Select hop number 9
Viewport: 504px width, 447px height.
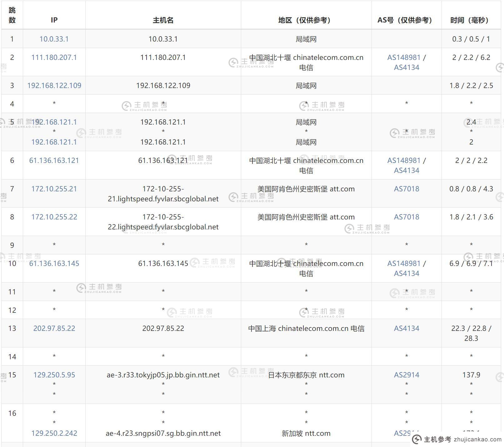point(12,245)
